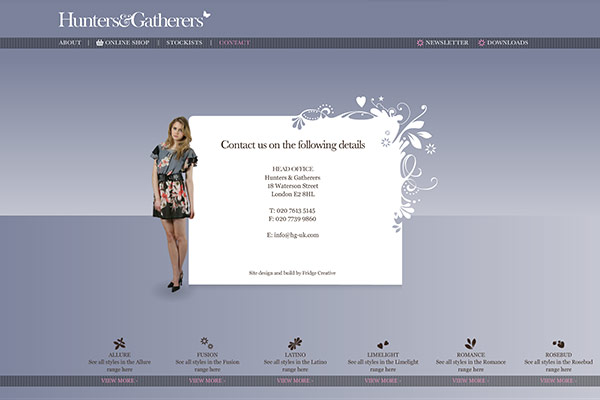Open the About menu item
This screenshot has height=400, width=600.
click(x=70, y=43)
